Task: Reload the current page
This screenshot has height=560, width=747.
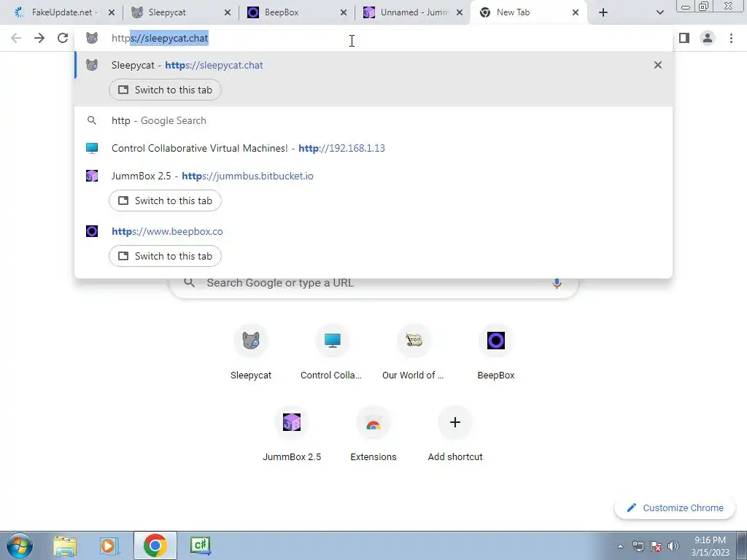Action: tap(63, 38)
